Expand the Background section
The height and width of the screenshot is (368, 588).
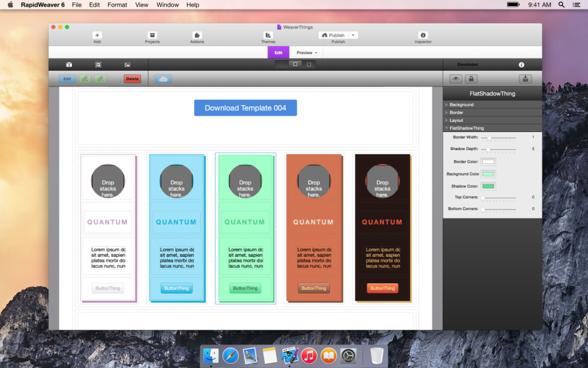pos(493,104)
